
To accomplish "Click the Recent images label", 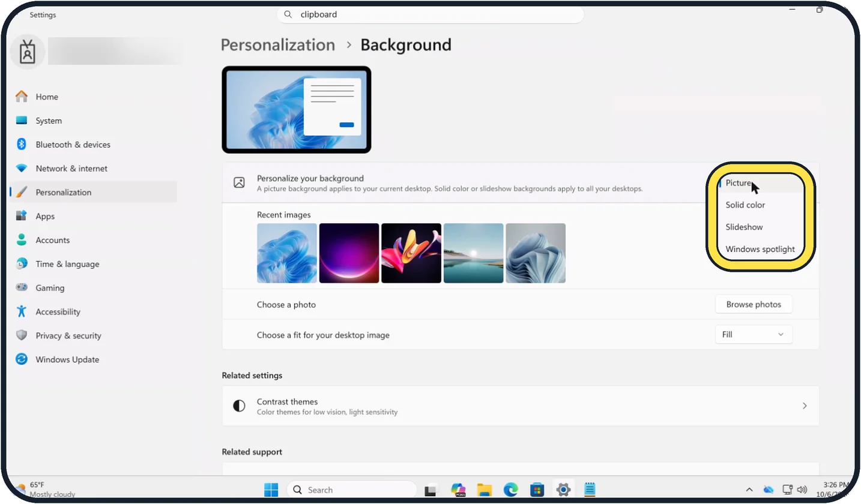I will [284, 215].
